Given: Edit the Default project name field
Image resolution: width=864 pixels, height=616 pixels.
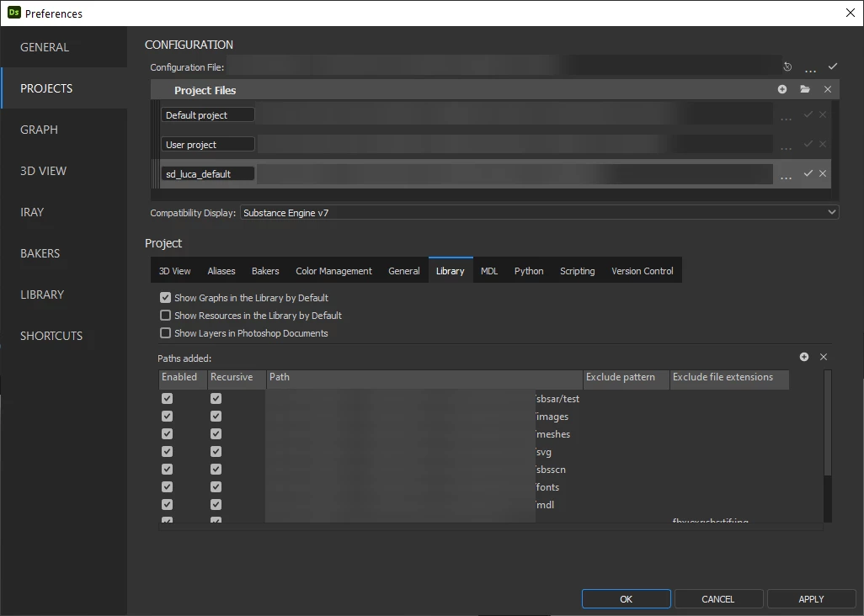Looking at the screenshot, I should click(x=208, y=115).
